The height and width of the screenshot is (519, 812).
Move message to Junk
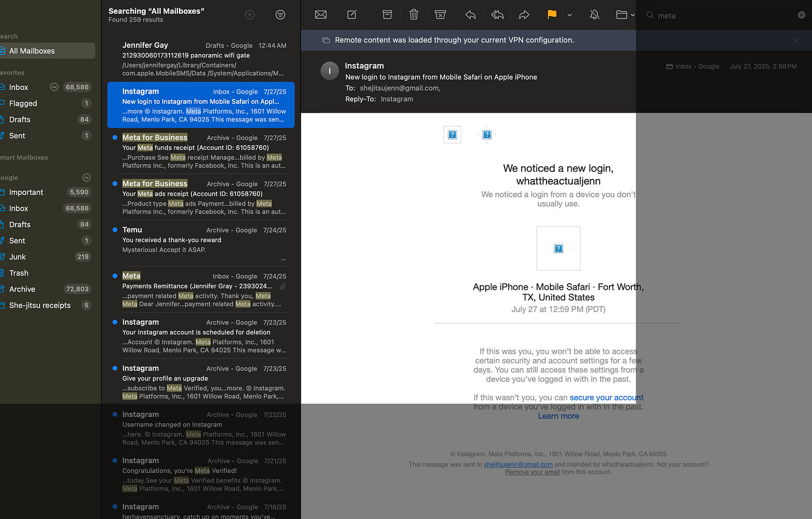pyautogui.click(x=440, y=15)
